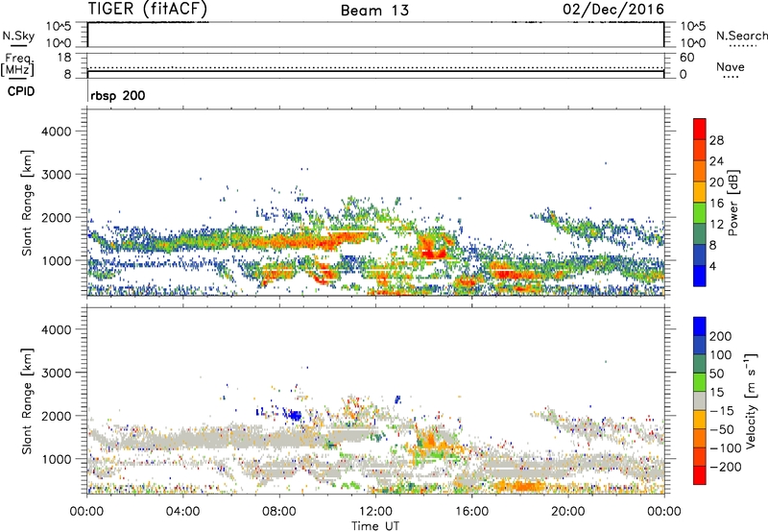
Task: Select the -200 velocity scale label
Action: click(725, 467)
